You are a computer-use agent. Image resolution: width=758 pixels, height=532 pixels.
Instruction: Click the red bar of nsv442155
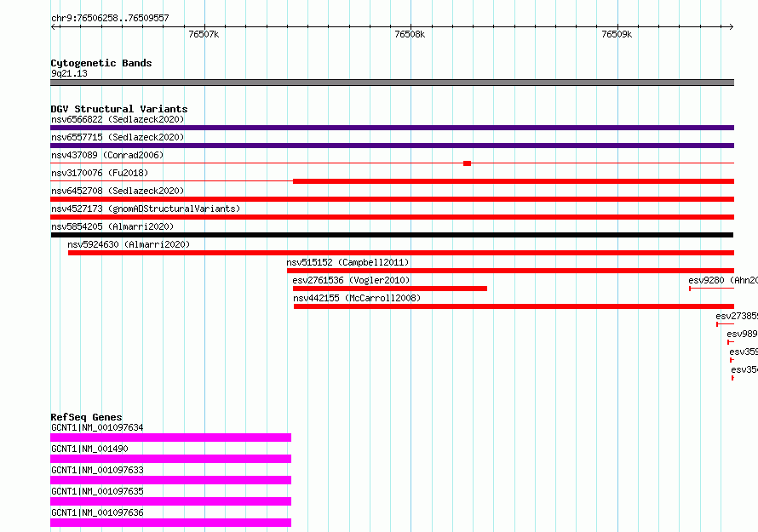514,306
